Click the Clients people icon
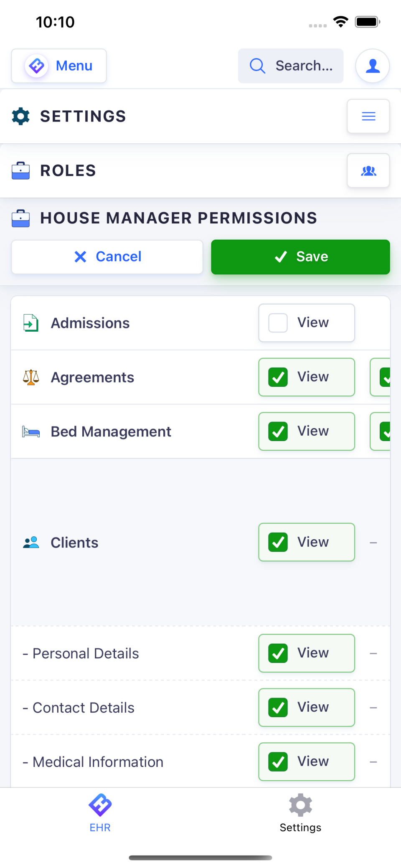The image size is (401, 868). tap(31, 542)
